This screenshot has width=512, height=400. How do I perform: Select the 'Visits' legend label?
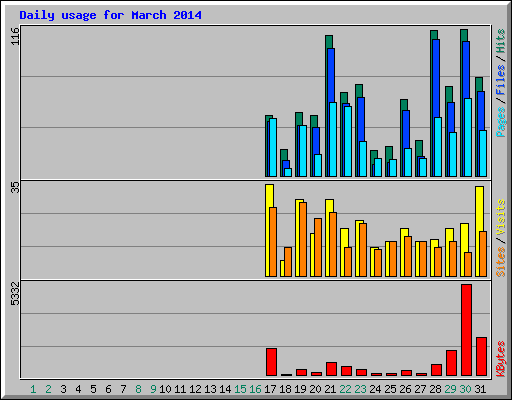[500, 217]
